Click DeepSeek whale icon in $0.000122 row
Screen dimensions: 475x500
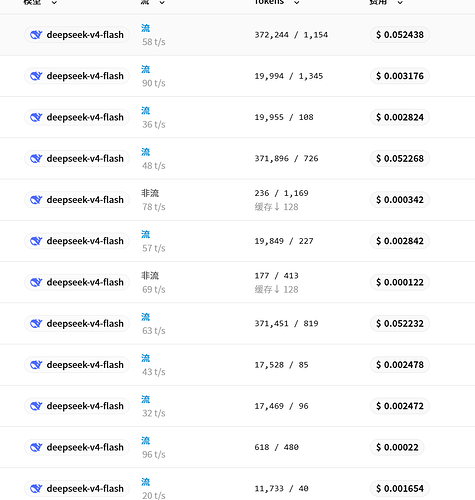point(36,282)
